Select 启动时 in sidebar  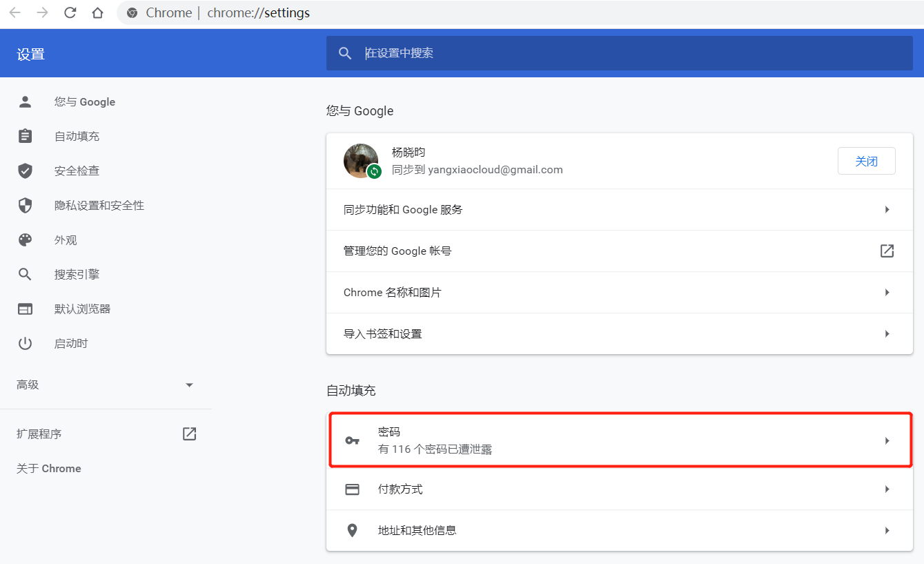pos(71,343)
